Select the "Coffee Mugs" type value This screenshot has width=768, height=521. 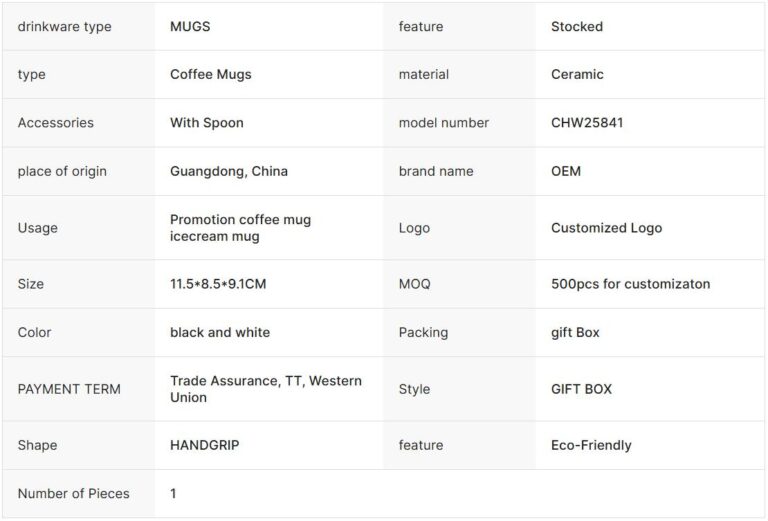[211, 75]
